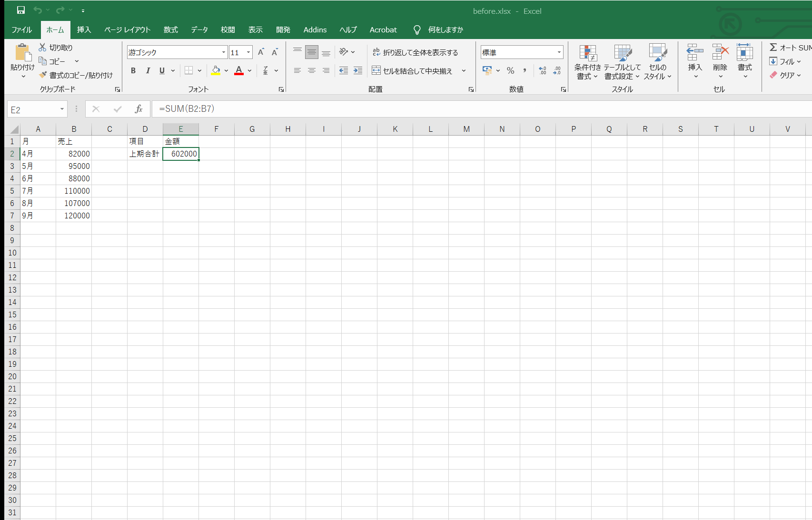Toggle Bold formatting

133,70
